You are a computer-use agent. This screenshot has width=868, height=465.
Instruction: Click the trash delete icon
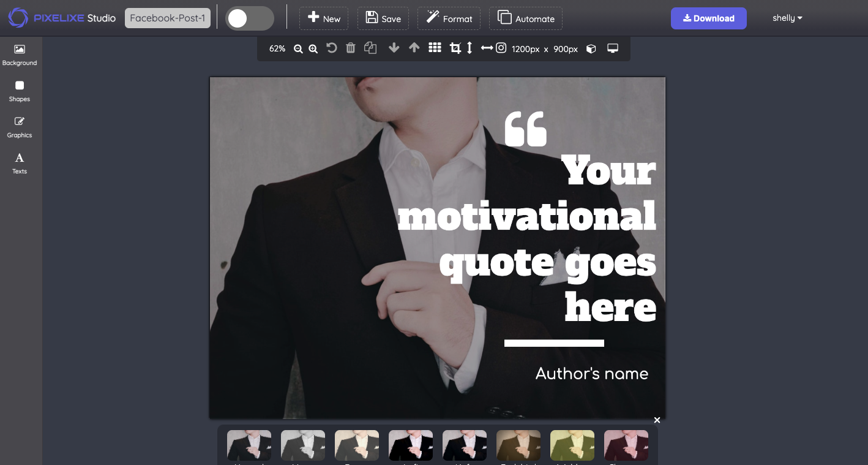click(x=351, y=48)
